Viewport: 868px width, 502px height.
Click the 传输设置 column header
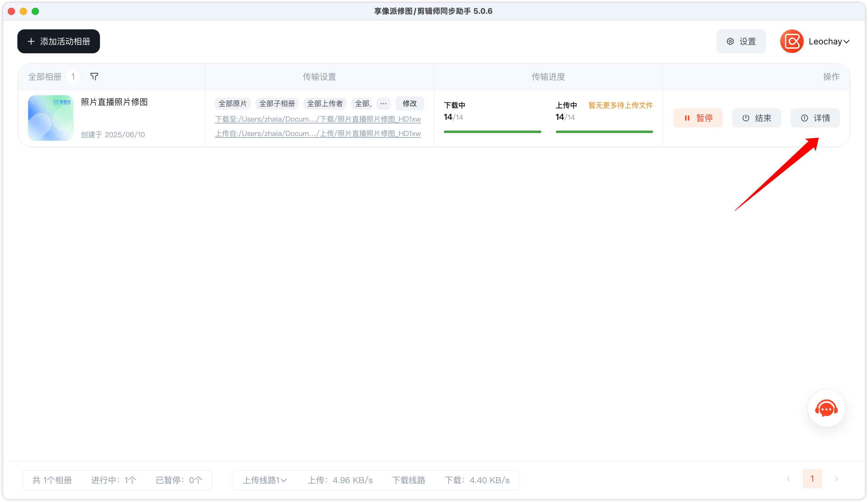pyautogui.click(x=319, y=77)
